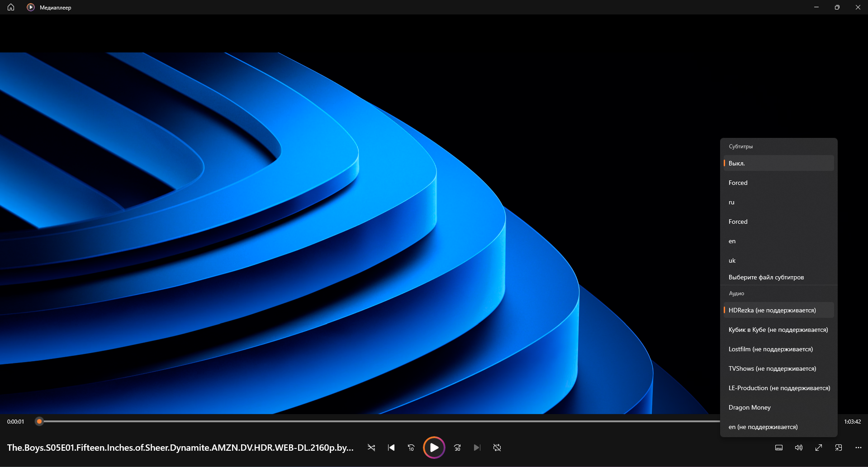Turn subtitles off with Выкл.
The height and width of the screenshot is (467, 868).
coord(778,163)
